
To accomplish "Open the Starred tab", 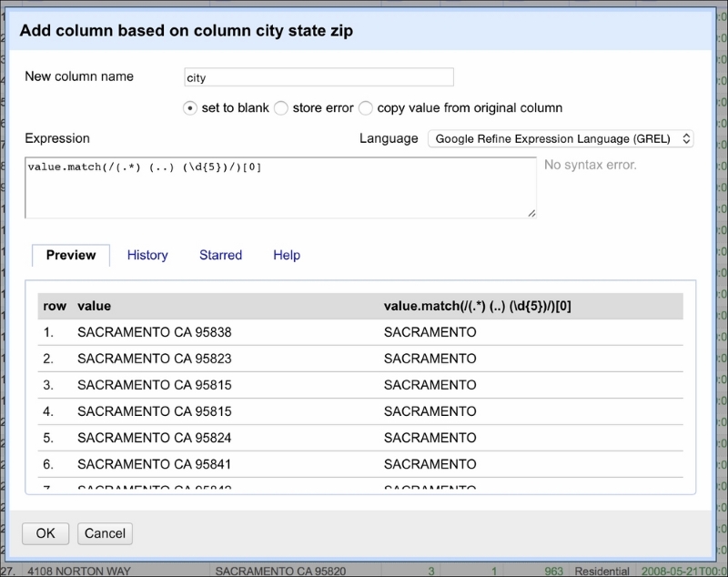I will coord(220,256).
